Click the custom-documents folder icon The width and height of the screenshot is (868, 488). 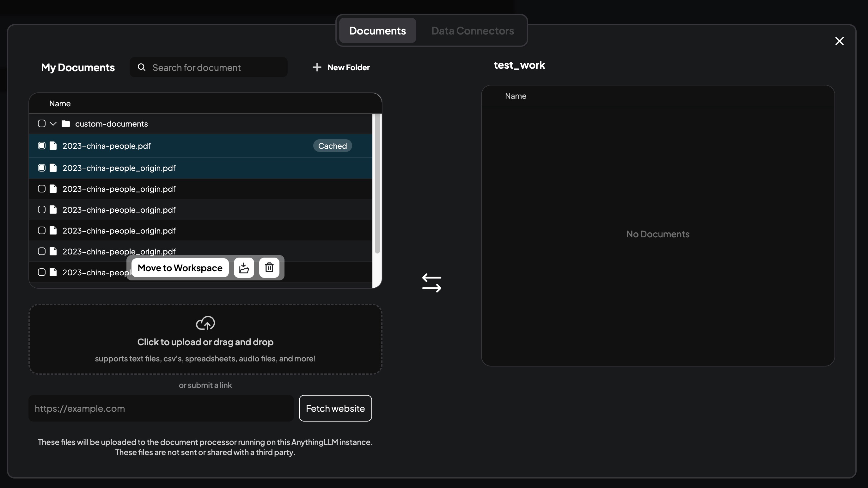tap(66, 124)
